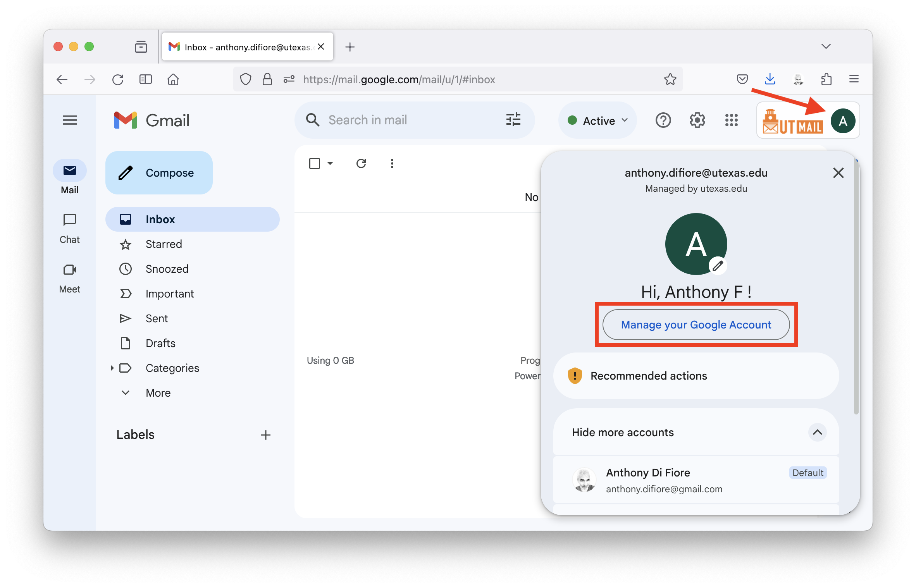Open the Starred folder

(x=164, y=244)
